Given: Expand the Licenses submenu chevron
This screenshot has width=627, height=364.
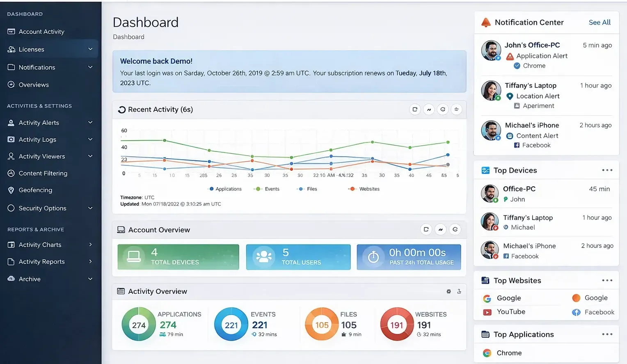Looking at the screenshot, I should click(x=90, y=49).
